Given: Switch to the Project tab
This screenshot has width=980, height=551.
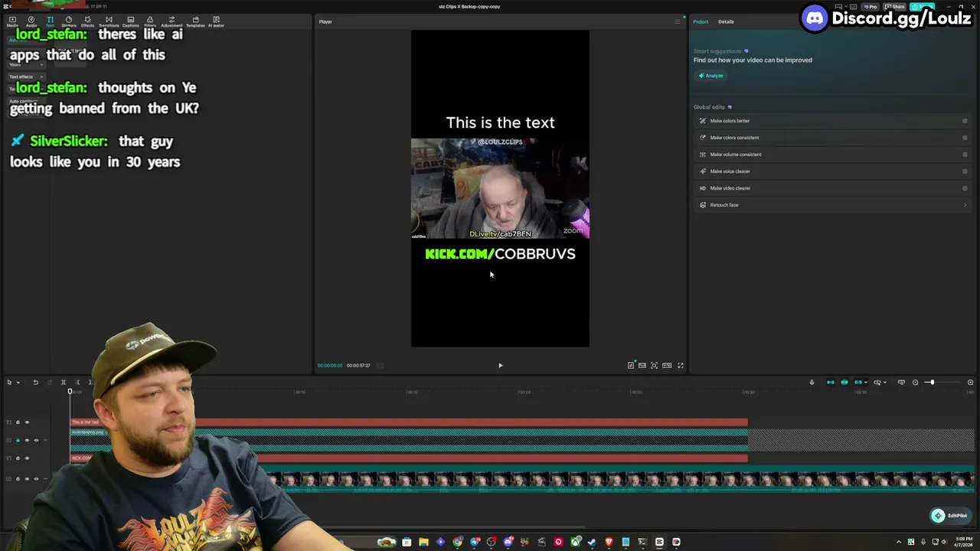Looking at the screenshot, I should (x=701, y=21).
